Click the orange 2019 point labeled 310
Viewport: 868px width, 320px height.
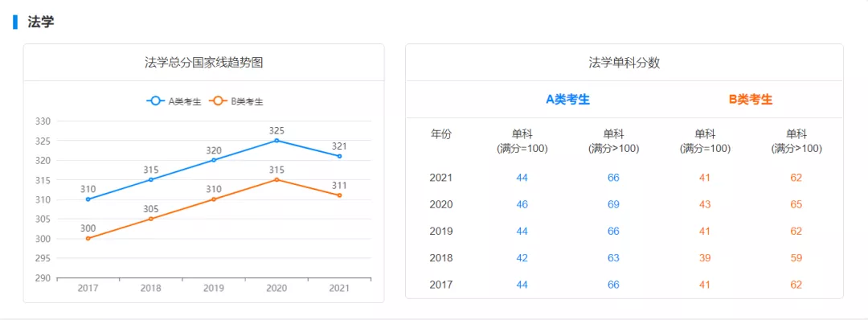pyautogui.click(x=214, y=199)
